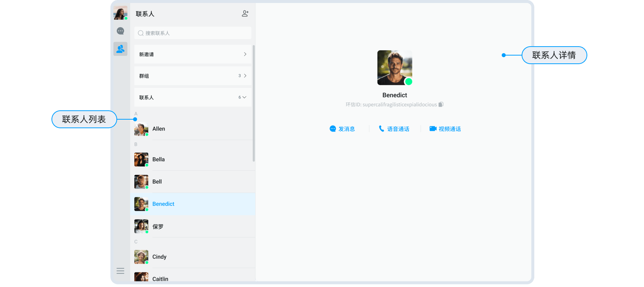Viewport: 644px width, 287px height.
Task: Expand the 群组 groups section
Action: point(193,76)
